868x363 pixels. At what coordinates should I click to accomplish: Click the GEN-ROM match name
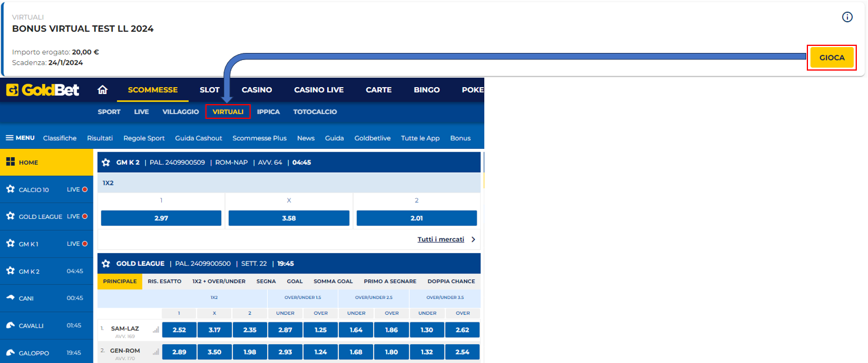(x=124, y=350)
